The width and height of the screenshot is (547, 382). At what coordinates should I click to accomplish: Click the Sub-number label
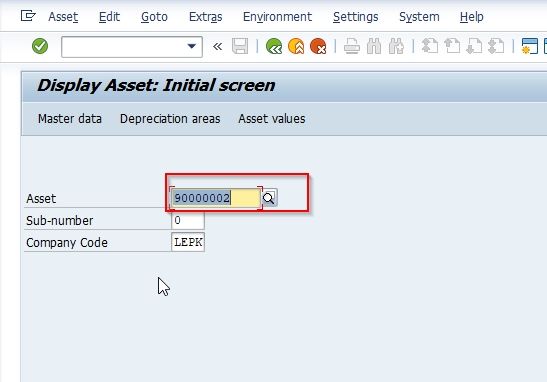(60, 221)
